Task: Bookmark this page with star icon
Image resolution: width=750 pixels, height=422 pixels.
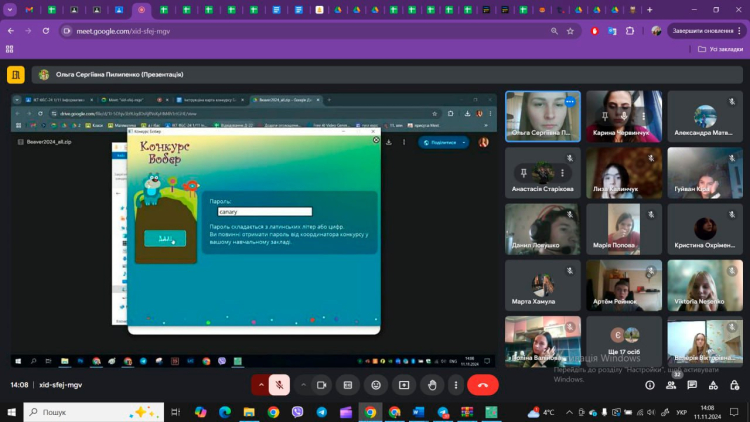Action: [x=570, y=31]
